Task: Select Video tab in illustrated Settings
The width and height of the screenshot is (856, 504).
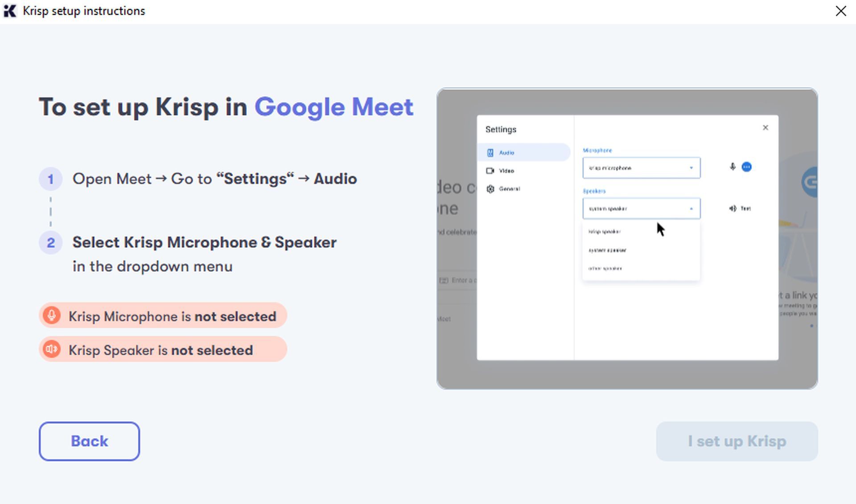Action: coord(506,171)
